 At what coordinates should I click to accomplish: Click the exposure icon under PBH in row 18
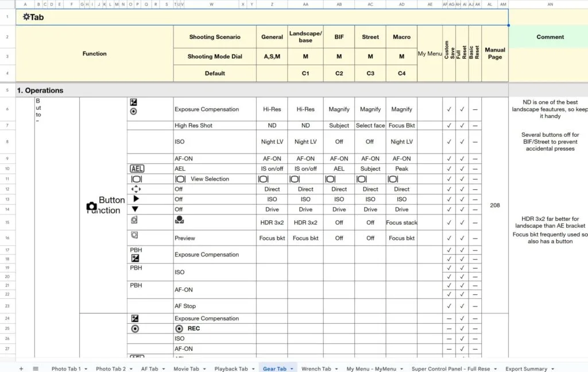[x=135, y=258]
